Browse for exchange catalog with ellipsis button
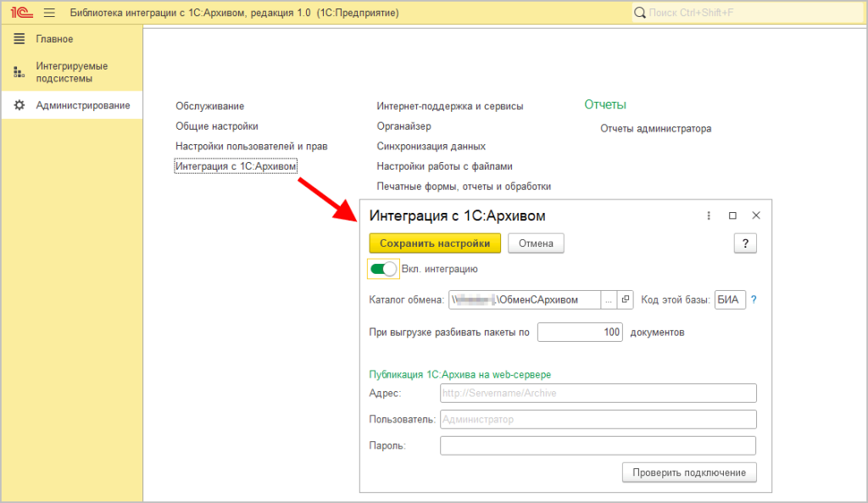The width and height of the screenshot is (868, 503). 609,299
